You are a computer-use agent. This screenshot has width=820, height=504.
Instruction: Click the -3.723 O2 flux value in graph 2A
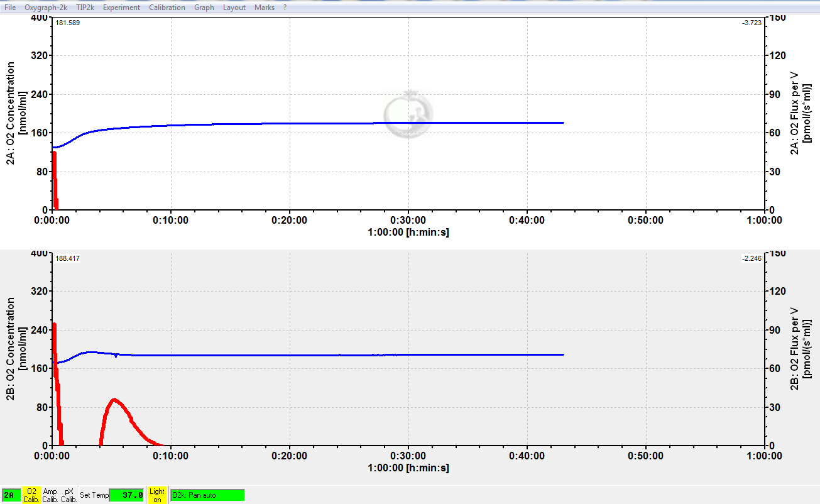[752, 23]
